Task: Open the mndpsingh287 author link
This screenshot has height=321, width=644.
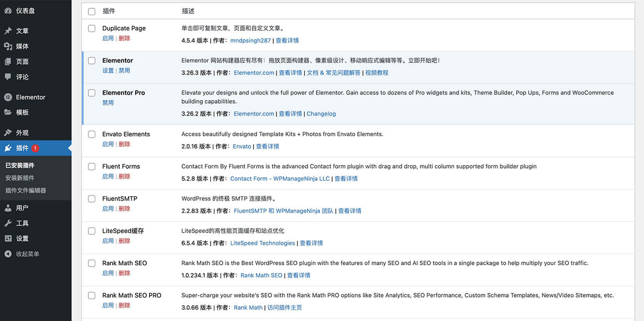Action: click(251, 41)
